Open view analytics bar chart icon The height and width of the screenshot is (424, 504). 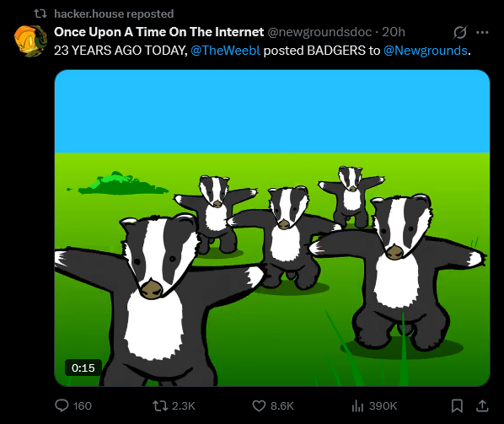pos(357,405)
